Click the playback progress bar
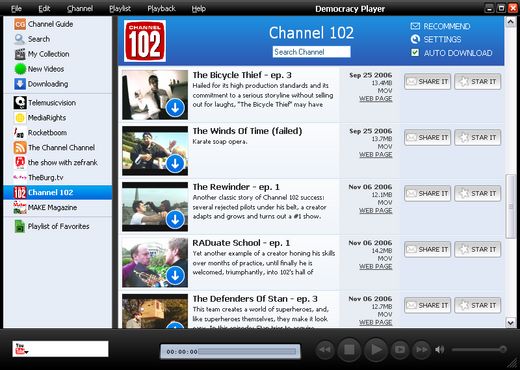 tap(247, 351)
